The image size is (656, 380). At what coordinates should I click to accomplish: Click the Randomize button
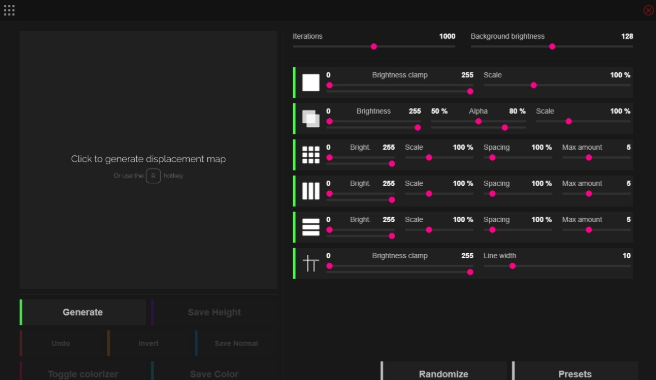(443, 371)
